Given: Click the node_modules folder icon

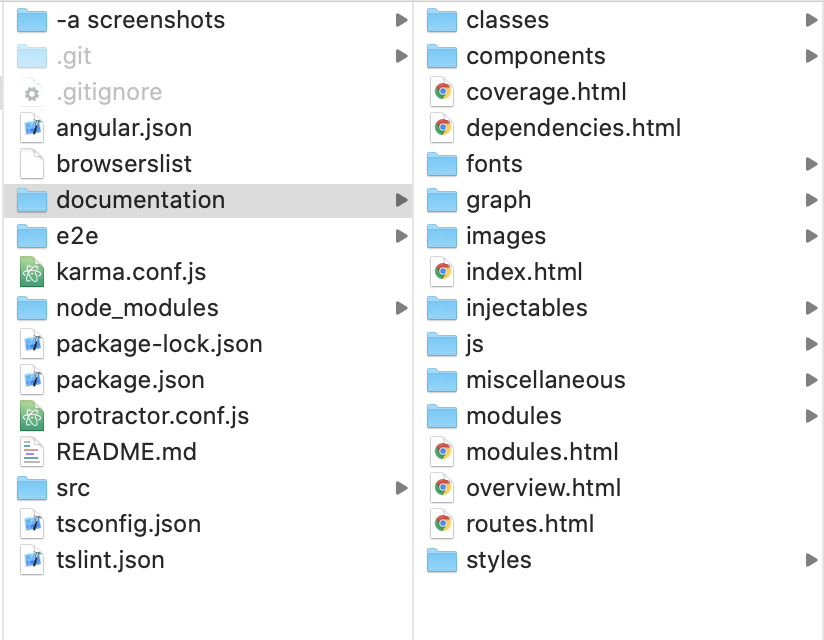Looking at the screenshot, I should (x=32, y=308).
